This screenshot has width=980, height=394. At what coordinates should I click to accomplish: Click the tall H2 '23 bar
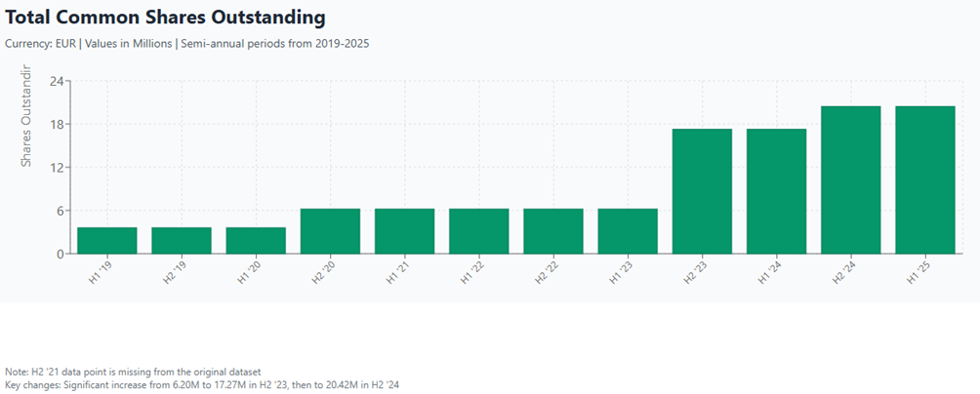click(702, 191)
